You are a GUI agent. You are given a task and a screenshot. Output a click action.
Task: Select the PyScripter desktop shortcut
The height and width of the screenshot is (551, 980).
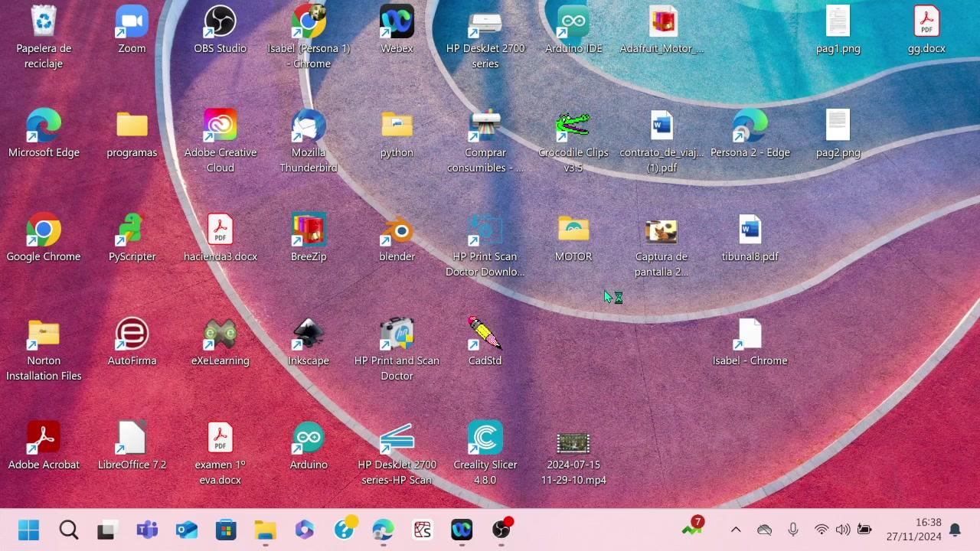coord(132,239)
